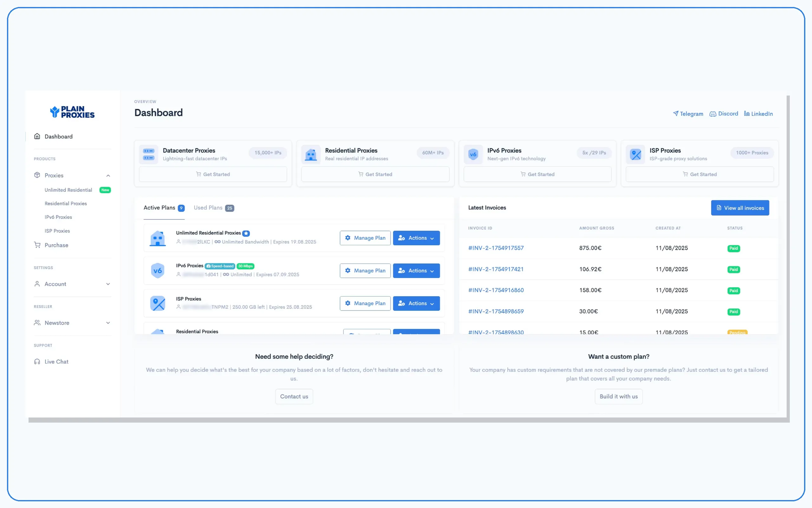The image size is (812, 508).
Task: Click Get Started under IPv6 Proxies card
Action: tap(537, 174)
